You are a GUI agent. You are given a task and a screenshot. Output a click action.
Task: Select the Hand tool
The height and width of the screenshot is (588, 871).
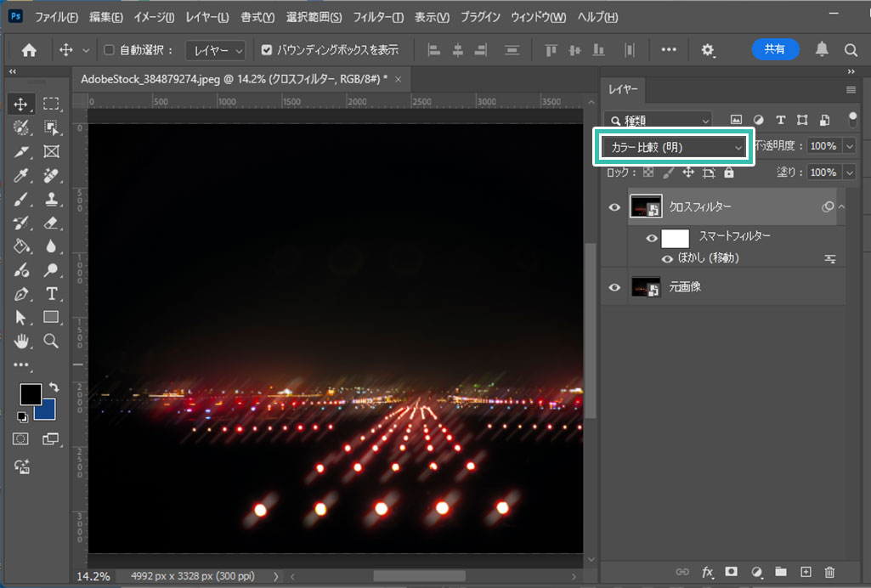(22, 341)
